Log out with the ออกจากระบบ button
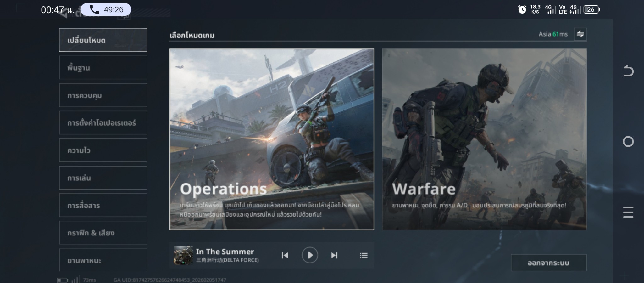 [x=549, y=263]
